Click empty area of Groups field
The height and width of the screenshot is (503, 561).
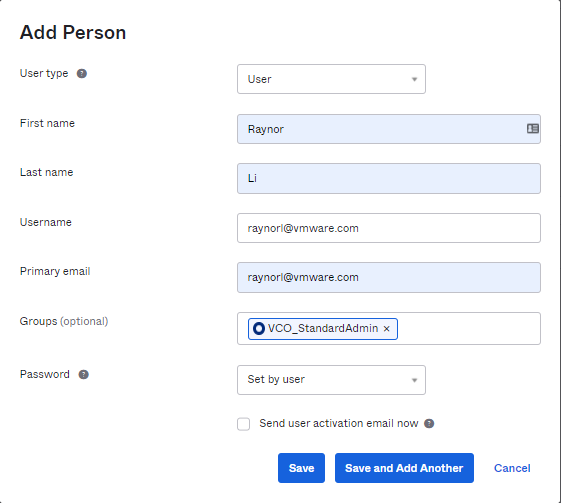469,328
